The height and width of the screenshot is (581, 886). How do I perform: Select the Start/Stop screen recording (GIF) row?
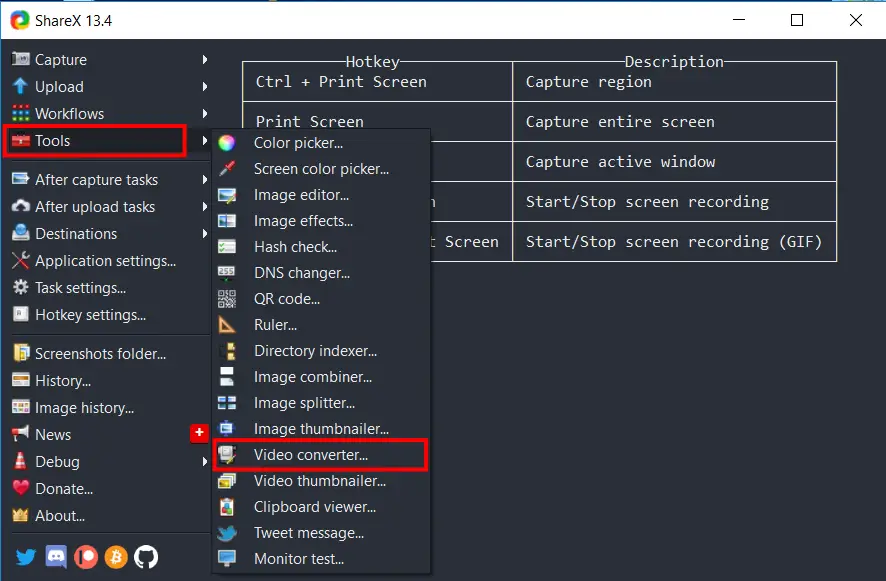(674, 242)
